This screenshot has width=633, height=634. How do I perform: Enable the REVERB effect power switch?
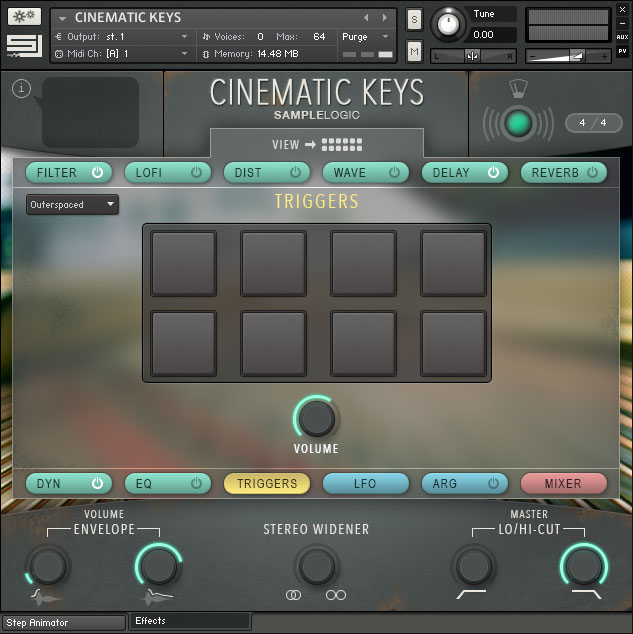coord(593,172)
